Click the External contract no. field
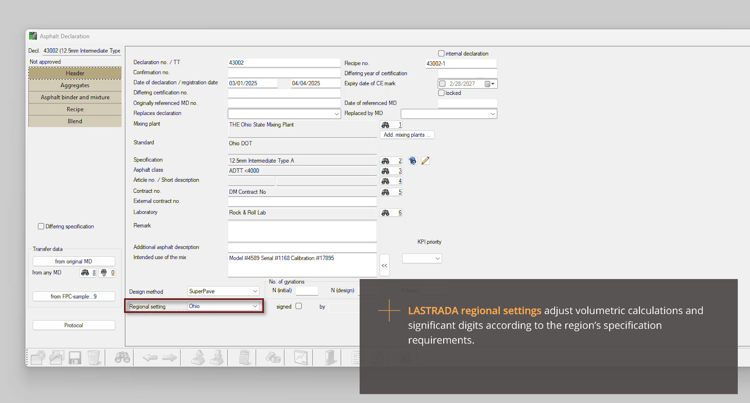This screenshot has height=403, width=750. 302,202
